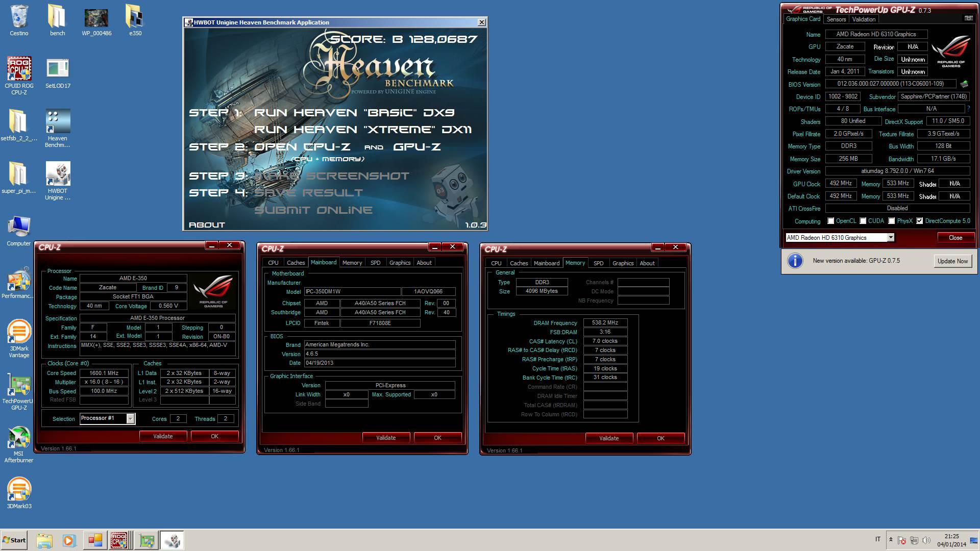Click Run Heaven Xtreme DX11 step
This screenshot has height=551, width=980.
coord(363,130)
